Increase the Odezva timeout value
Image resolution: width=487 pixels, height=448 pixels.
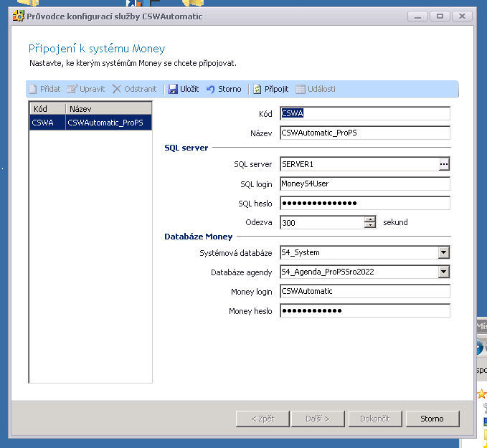(x=370, y=219)
